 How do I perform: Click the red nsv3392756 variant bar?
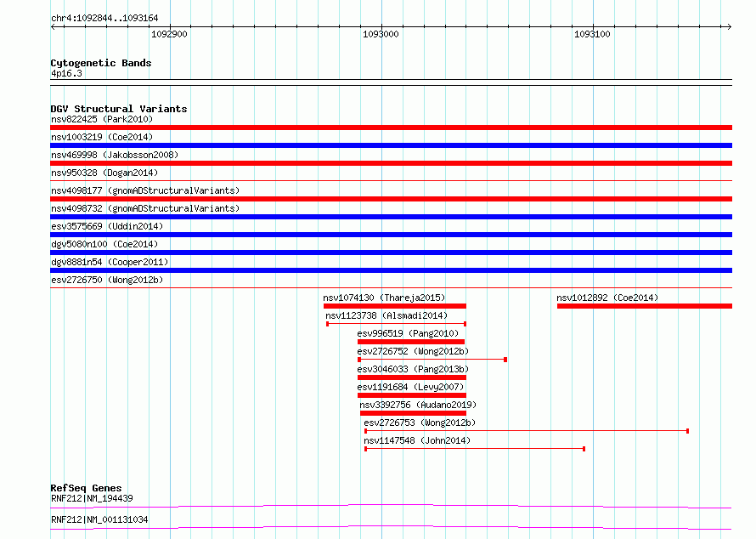(x=413, y=413)
